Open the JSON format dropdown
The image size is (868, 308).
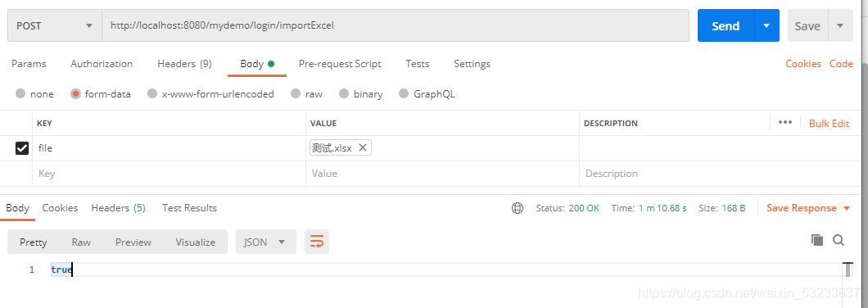pyautogui.click(x=265, y=242)
